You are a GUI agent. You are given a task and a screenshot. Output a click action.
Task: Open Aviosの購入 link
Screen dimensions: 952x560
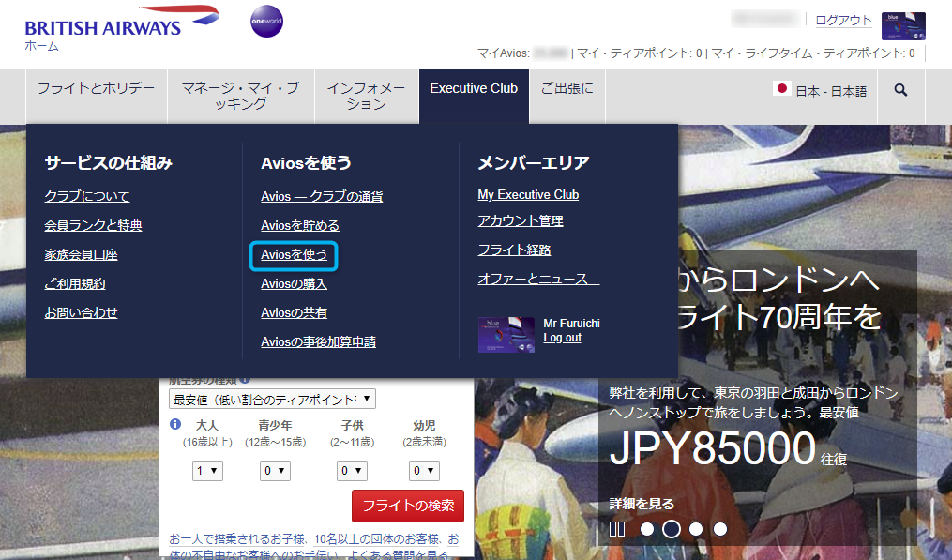coord(294,283)
